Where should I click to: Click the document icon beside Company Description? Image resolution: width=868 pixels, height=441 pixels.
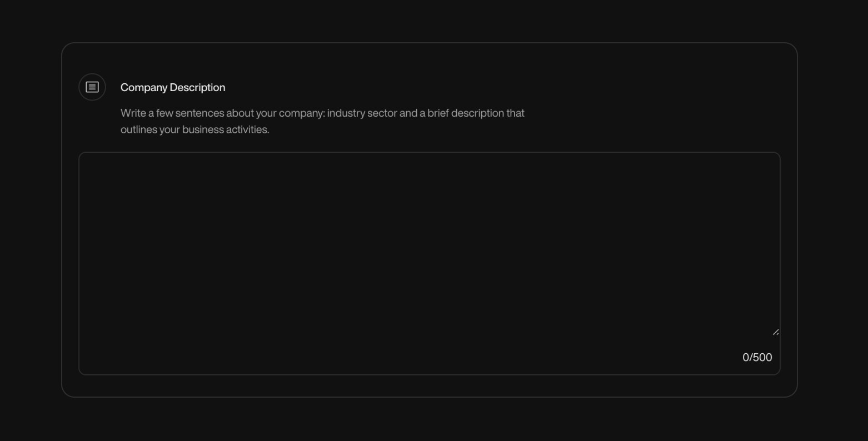pos(92,87)
